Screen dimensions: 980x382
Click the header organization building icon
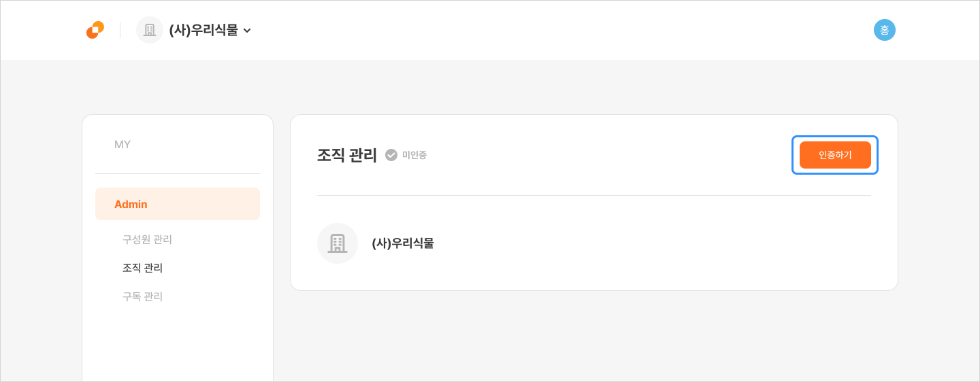coord(150,30)
